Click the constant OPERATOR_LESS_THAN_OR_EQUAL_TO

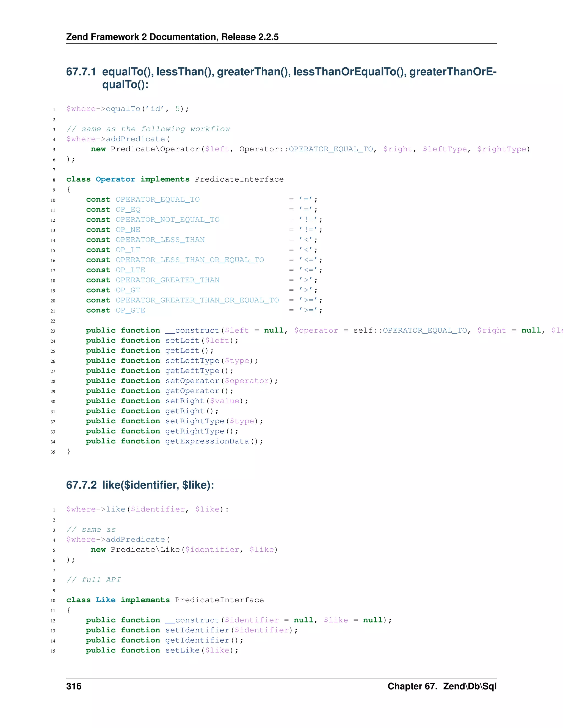(x=190, y=260)
